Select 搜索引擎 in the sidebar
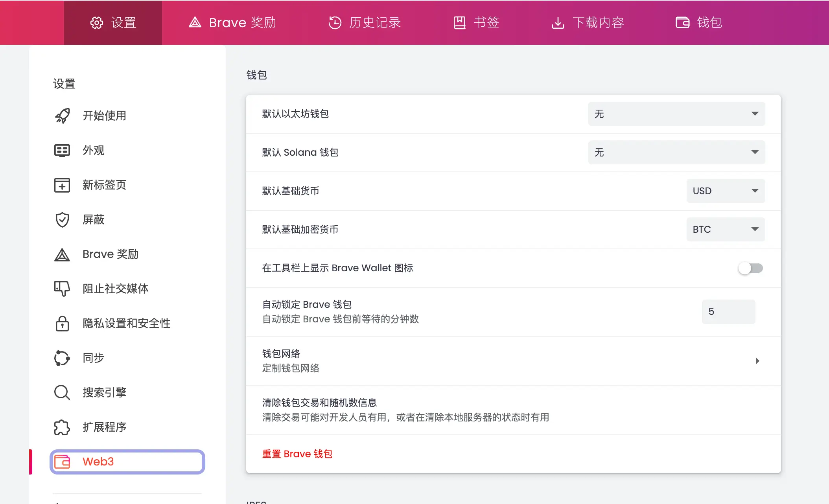829x504 pixels. click(127, 392)
